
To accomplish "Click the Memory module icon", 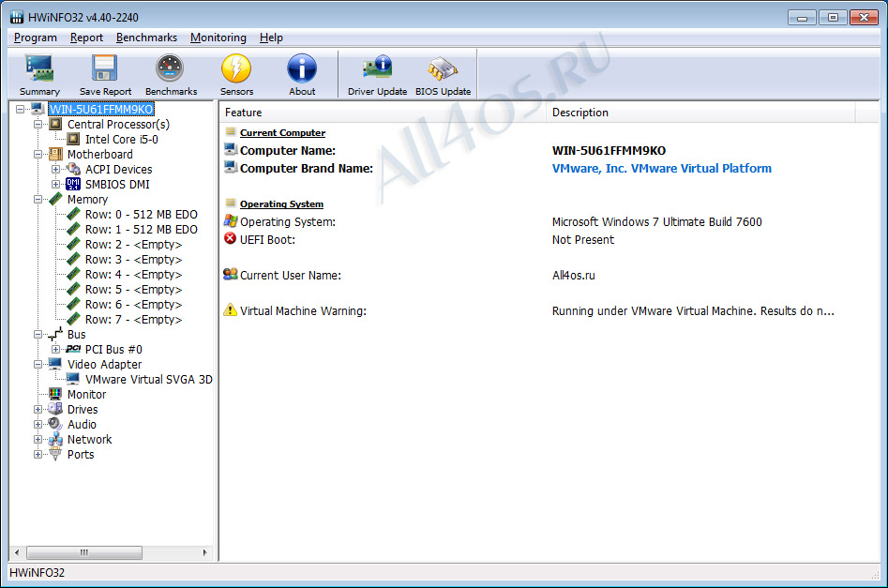I will point(55,199).
